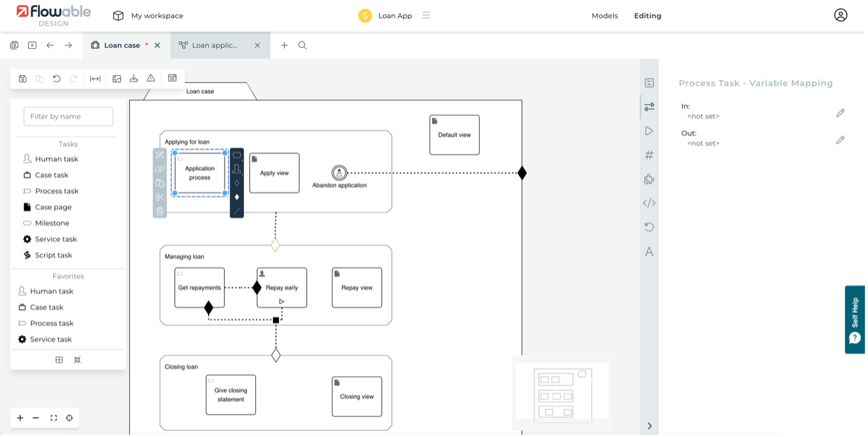Copy the selected shape
This screenshot has height=437, width=868.
coord(160,182)
